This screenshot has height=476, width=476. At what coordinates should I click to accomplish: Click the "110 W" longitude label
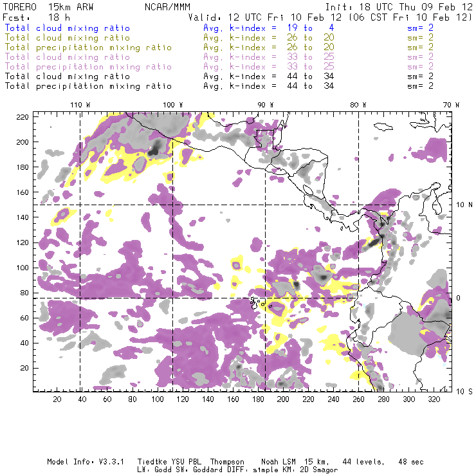tap(80, 105)
